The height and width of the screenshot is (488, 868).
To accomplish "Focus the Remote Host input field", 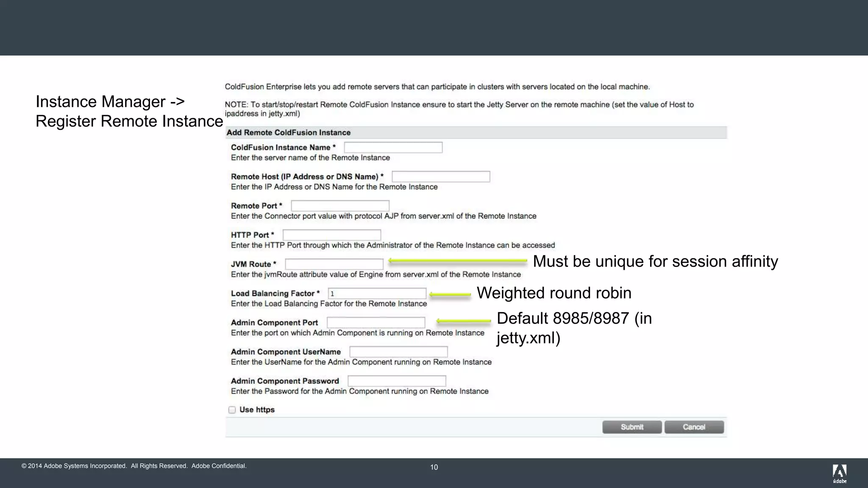I will pos(441,177).
